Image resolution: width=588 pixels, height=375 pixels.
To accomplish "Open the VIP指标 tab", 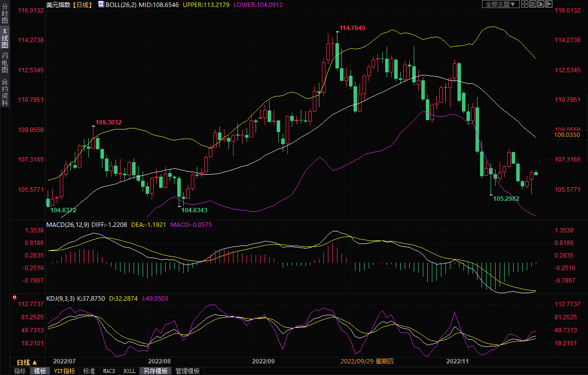I will (64, 371).
